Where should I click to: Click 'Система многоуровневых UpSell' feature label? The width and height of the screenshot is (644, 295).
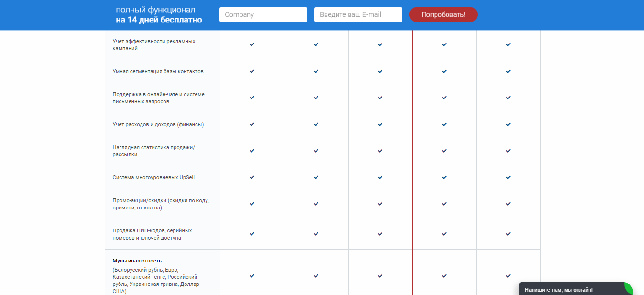153,177
